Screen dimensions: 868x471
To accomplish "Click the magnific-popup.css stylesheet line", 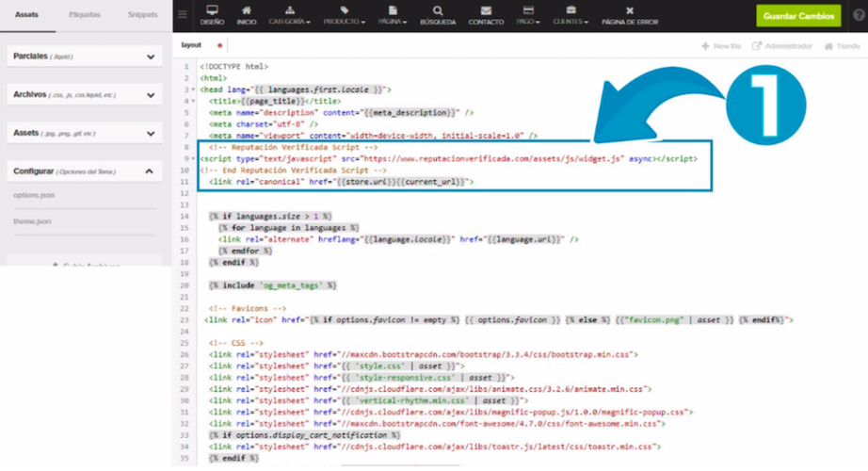I will click(451, 413).
